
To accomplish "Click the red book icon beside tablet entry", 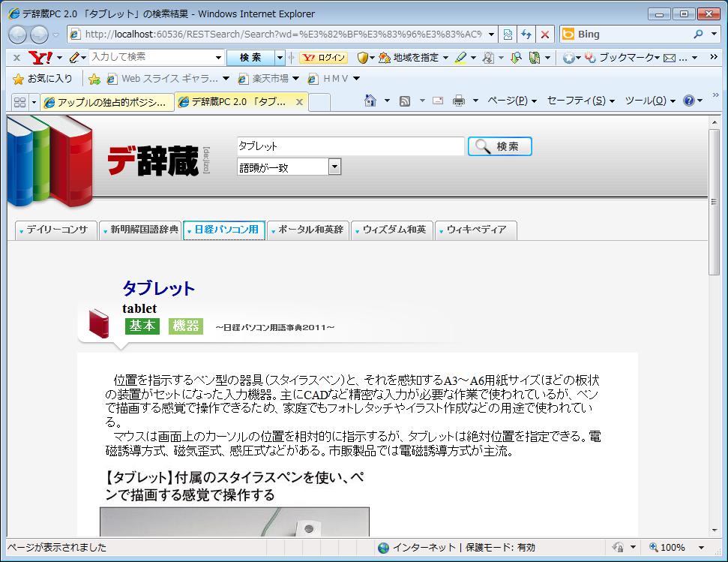I will 98,323.
